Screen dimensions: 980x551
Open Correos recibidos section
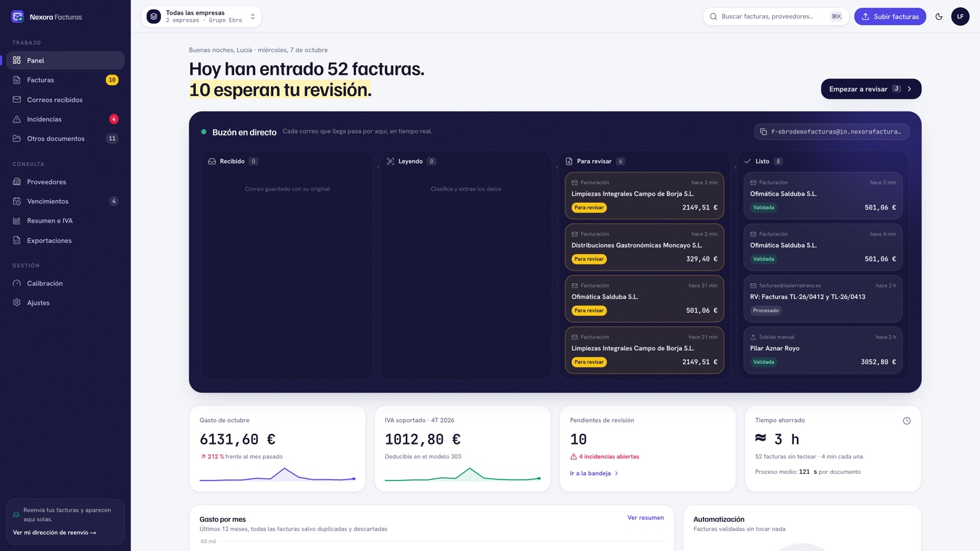(66, 100)
